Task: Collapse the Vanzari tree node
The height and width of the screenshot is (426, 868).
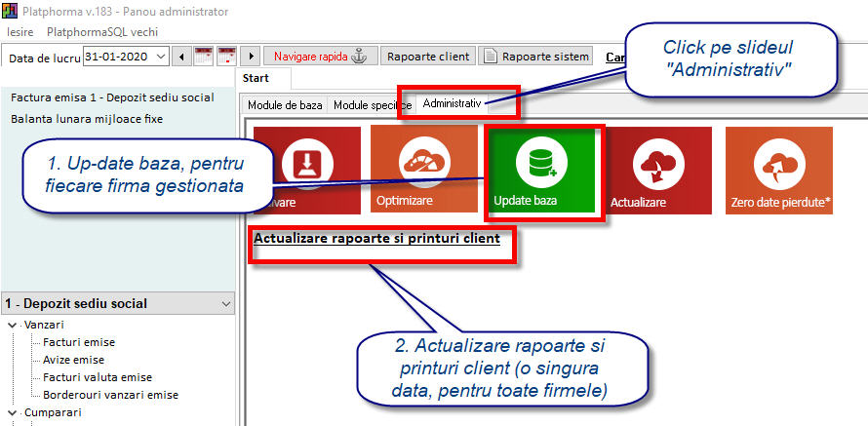Action: click(x=12, y=325)
